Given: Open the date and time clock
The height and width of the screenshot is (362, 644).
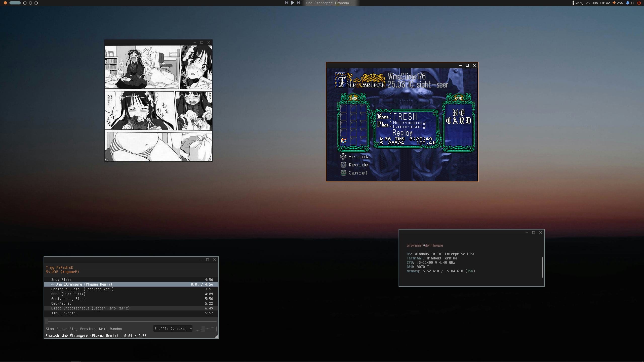Looking at the screenshot, I should click(x=592, y=3).
